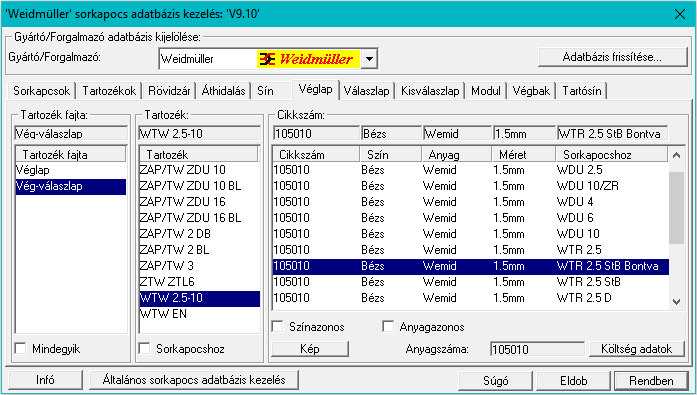The width and height of the screenshot is (697, 395).
Task: Switch to the Sorkapcsok tab
Action: pos(41,91)
